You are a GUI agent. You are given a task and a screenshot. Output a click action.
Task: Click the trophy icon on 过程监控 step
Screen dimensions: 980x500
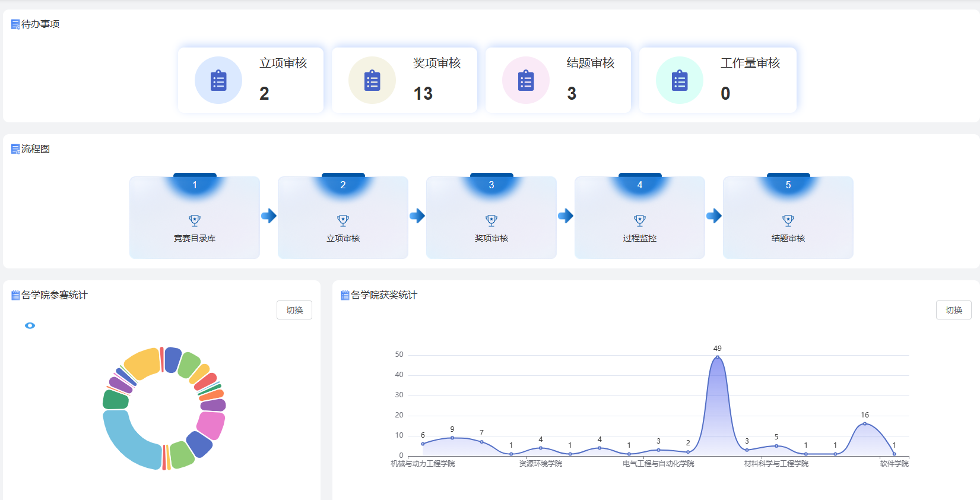[640, 221]
